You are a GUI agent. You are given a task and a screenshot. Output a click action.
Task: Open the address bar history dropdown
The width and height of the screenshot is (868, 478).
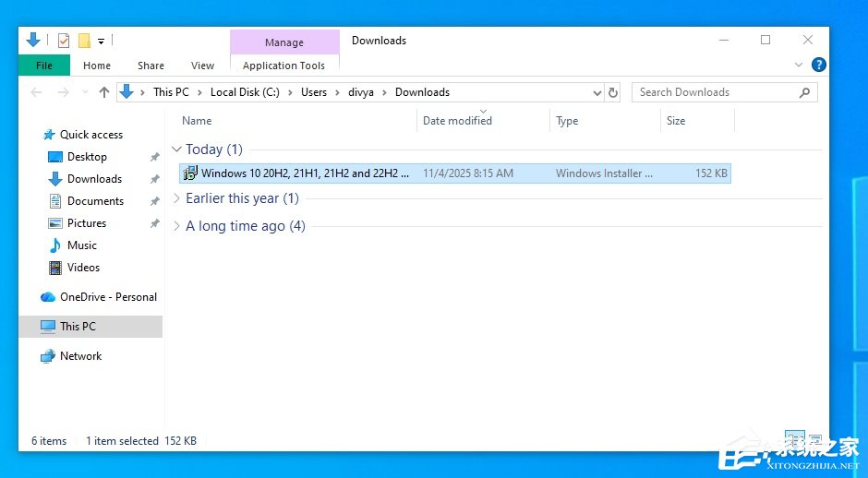[597, 93]
